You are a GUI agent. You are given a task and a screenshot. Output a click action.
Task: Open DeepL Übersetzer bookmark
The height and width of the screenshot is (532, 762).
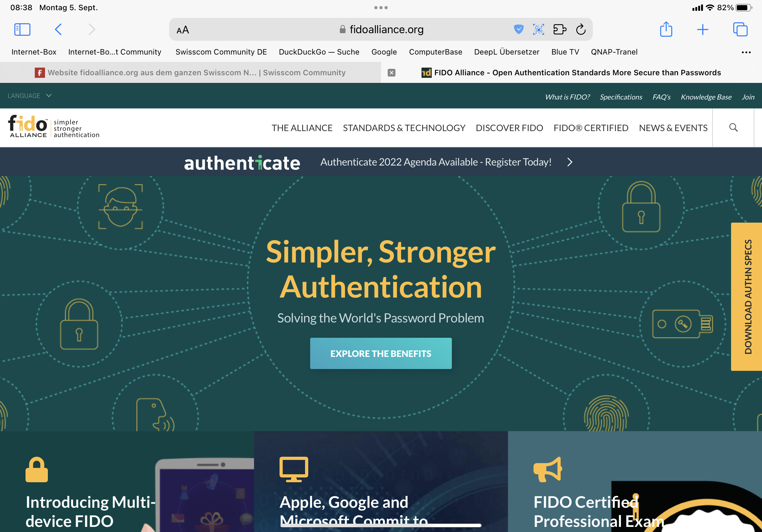click(506, 52)
